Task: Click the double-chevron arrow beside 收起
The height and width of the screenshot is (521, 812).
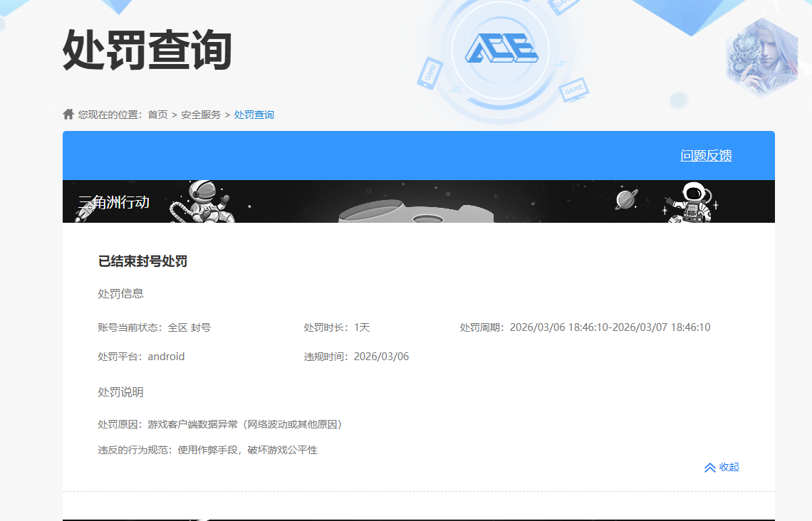Action: coord(709,467)
